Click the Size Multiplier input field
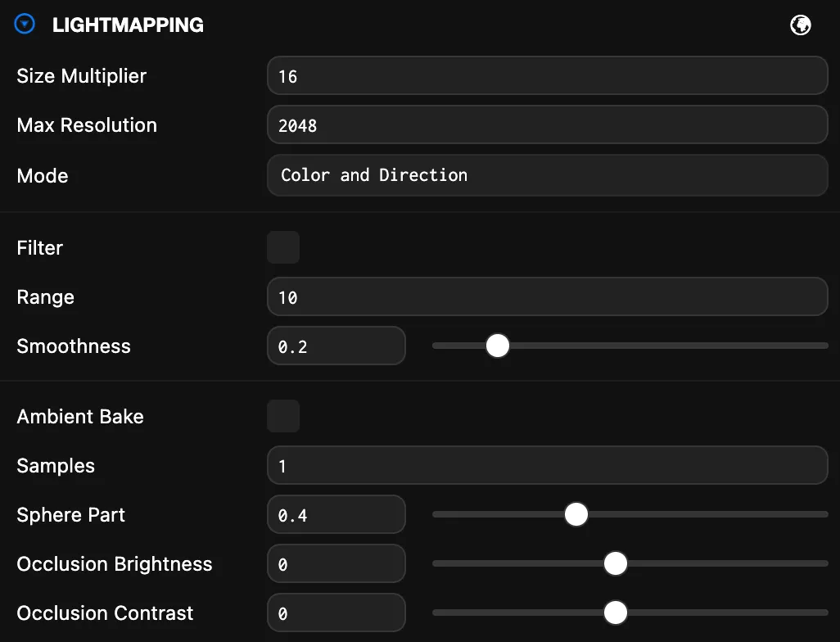Screen dimensions: 840x642 coord(547,75)
